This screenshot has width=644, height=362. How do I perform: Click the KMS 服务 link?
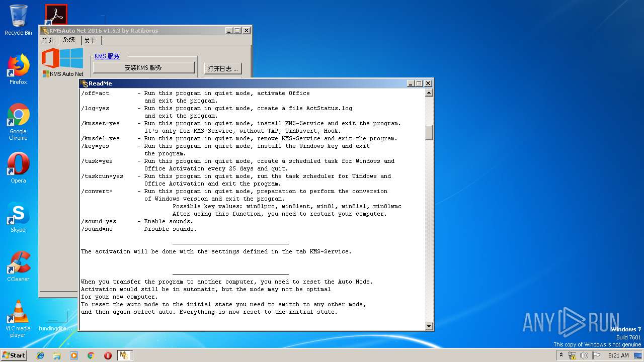(x=107, y=56)
